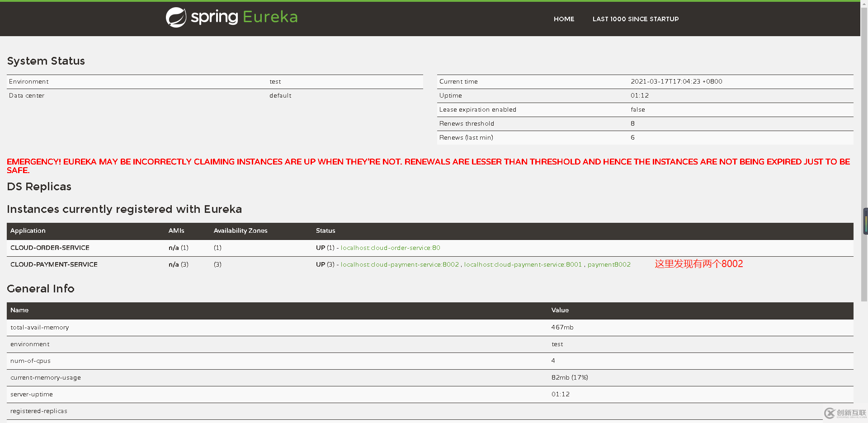
Task: Select the current time value 2021-03-17T17:04:23 +0800
Action: point(676,81)
